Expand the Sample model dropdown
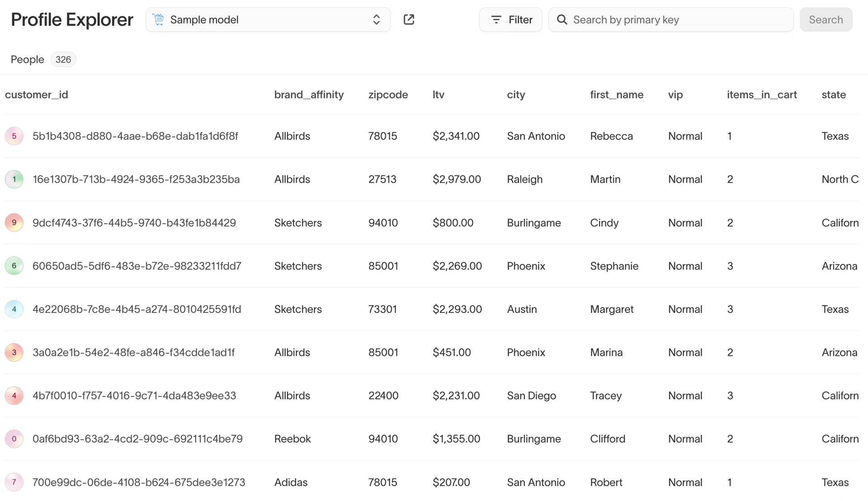Image resolution: width=868 pixels, height=501 pixels. coord(268,19)
